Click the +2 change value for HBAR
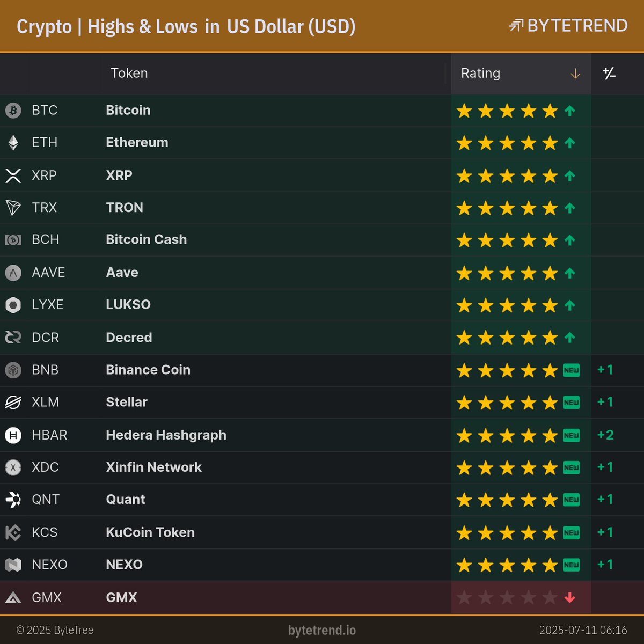Image resolution: width=644 pixels, height=644 pixels. pos(605,435)
